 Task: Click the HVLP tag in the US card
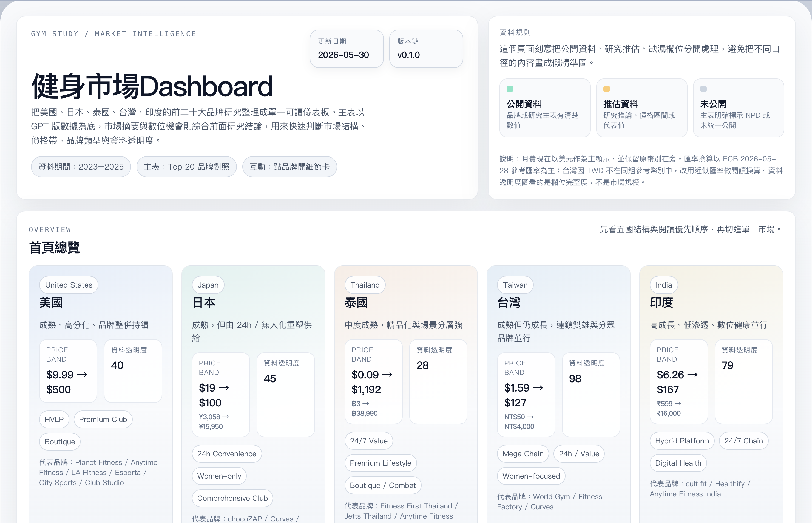tap(54, 420)
